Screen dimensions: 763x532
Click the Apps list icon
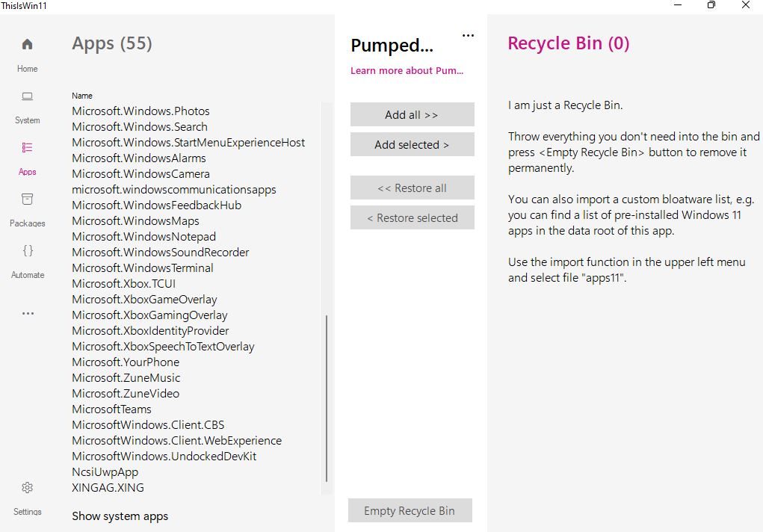pyautogui.click(x=28, y=148)
